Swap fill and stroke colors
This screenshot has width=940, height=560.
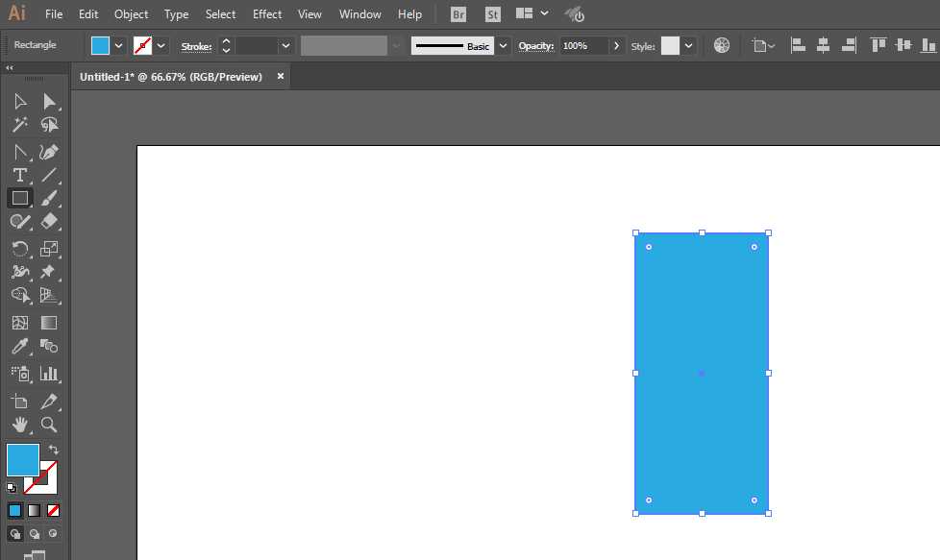54,450
